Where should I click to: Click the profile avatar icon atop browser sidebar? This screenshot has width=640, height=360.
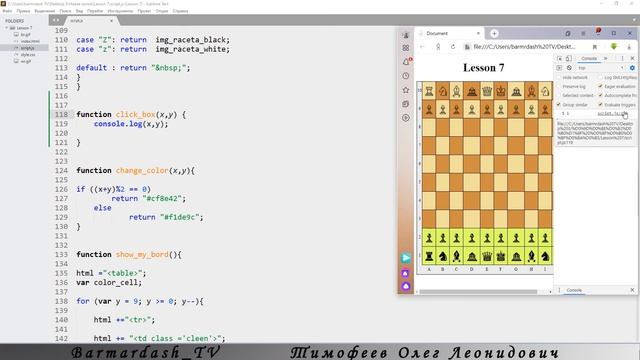pos(406,35)
